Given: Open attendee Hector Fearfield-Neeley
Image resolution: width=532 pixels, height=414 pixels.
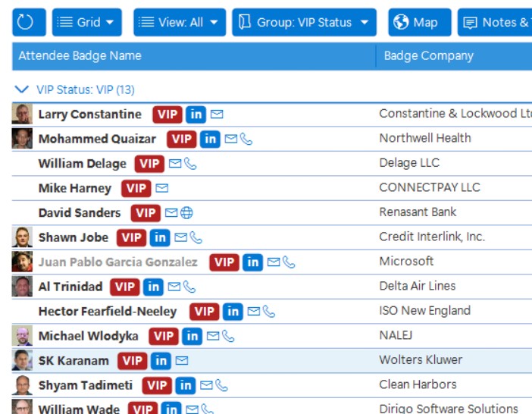Looking at the screenshot, I should click(x=108, y=312).
